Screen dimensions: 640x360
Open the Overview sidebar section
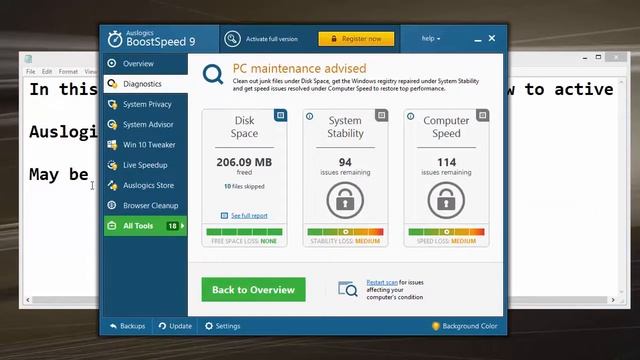point(146,64)
